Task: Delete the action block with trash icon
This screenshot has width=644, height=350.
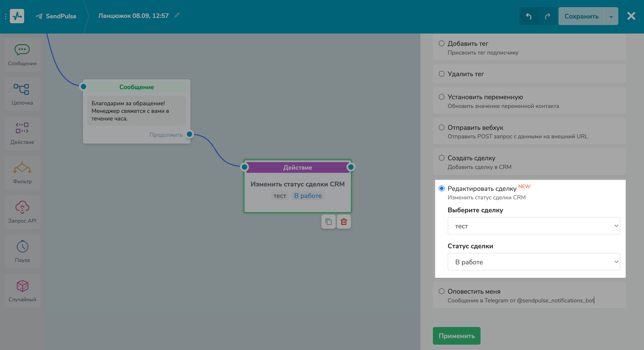Action: click(x=343, y=221)
